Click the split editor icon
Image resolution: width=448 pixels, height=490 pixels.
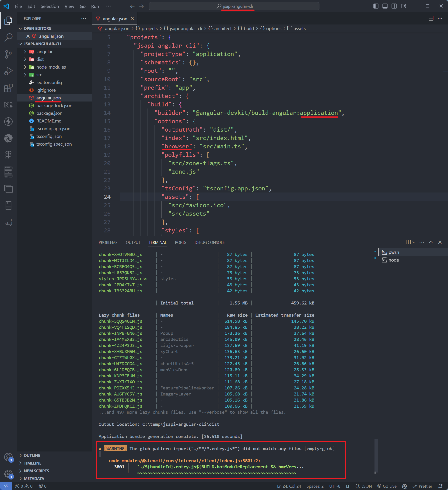(431, 18)
